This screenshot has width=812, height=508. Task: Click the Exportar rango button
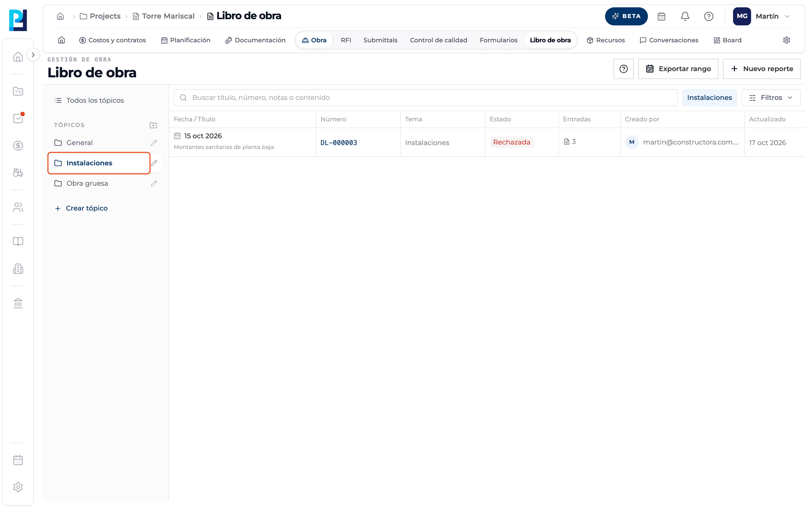tap(678, 69)
